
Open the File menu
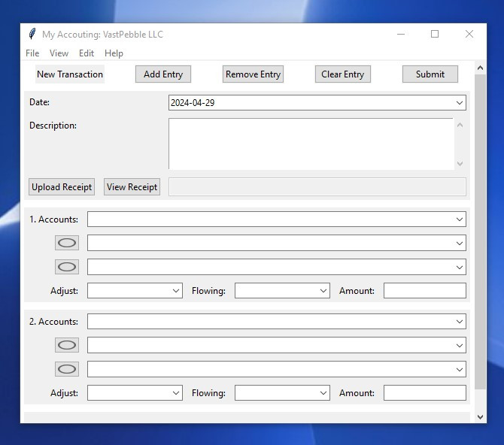[32, 53]
